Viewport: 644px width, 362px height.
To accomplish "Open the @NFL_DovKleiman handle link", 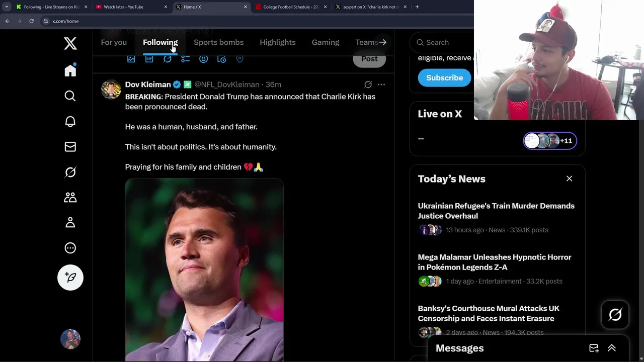I will click(x=227, y=84).
